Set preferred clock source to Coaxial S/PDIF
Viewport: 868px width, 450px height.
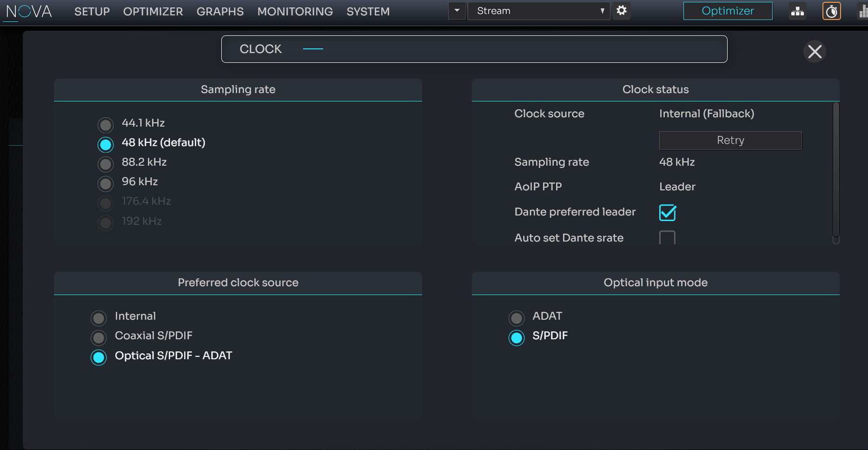pos(99,338)
